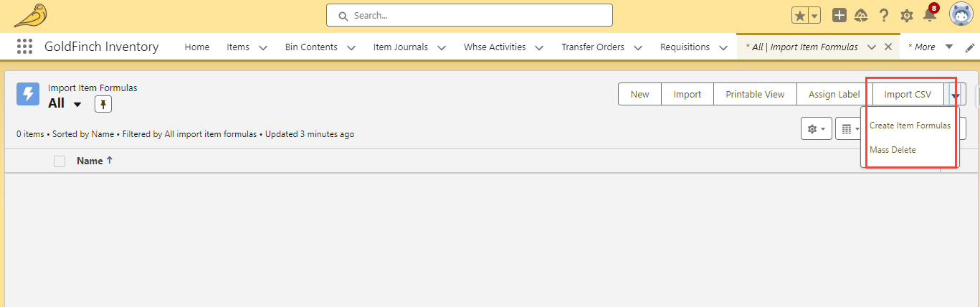
Task: Expand the Bin Contents tab chevron
Action: (x=351, y=47)
